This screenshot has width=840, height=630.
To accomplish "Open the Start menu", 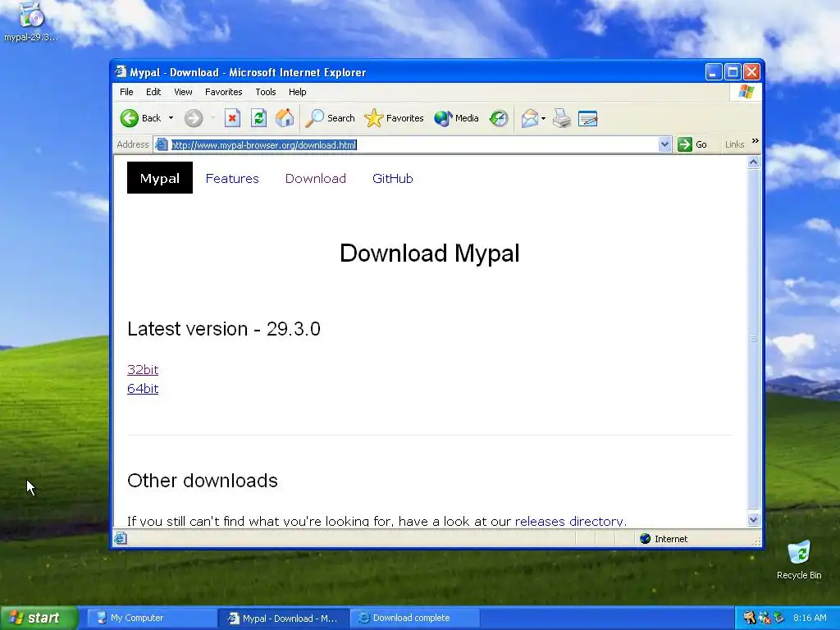I will pyautogui.click(x=39, y=618).
